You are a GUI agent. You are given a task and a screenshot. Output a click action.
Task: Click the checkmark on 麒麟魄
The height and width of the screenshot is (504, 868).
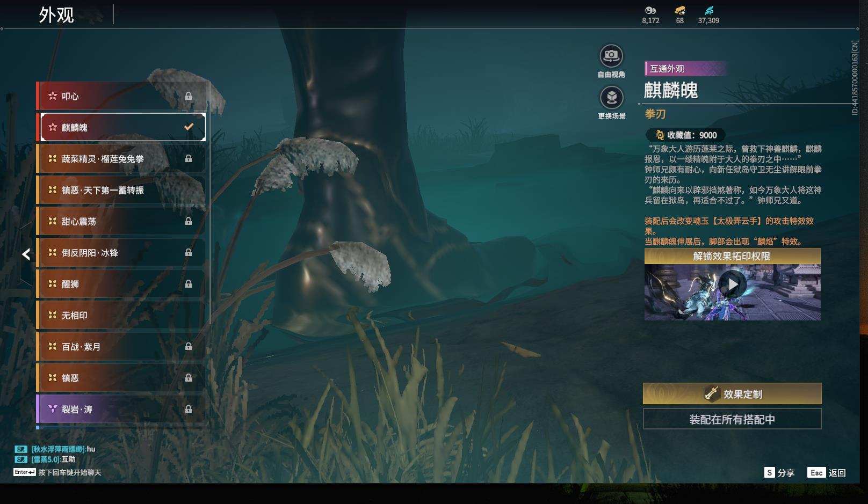pos(189,127)
